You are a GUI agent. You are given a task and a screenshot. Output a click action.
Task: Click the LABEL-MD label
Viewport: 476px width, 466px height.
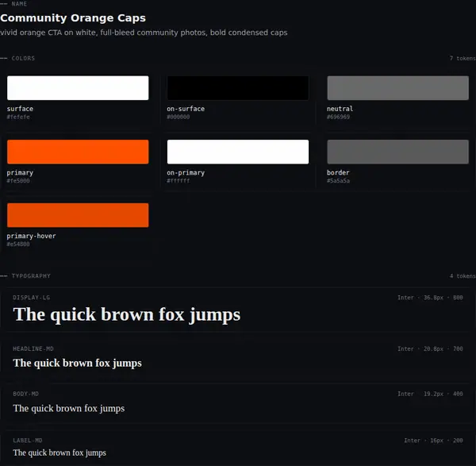point(27,441)
